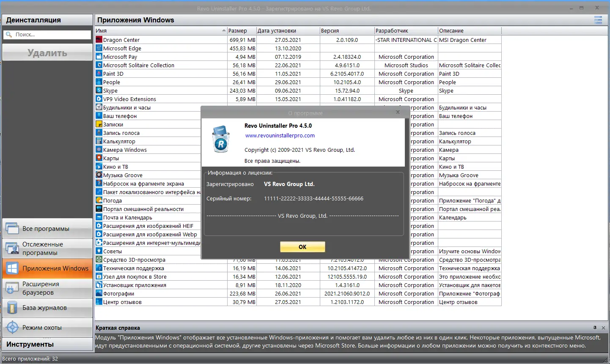
Task: Click the search magnifier icon
Action: [9, 35]
